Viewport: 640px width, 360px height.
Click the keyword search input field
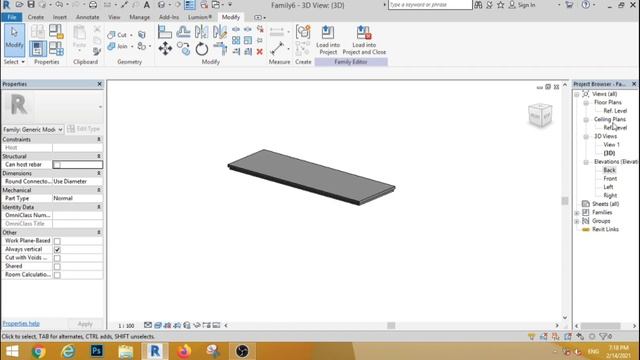click(430, 5)
